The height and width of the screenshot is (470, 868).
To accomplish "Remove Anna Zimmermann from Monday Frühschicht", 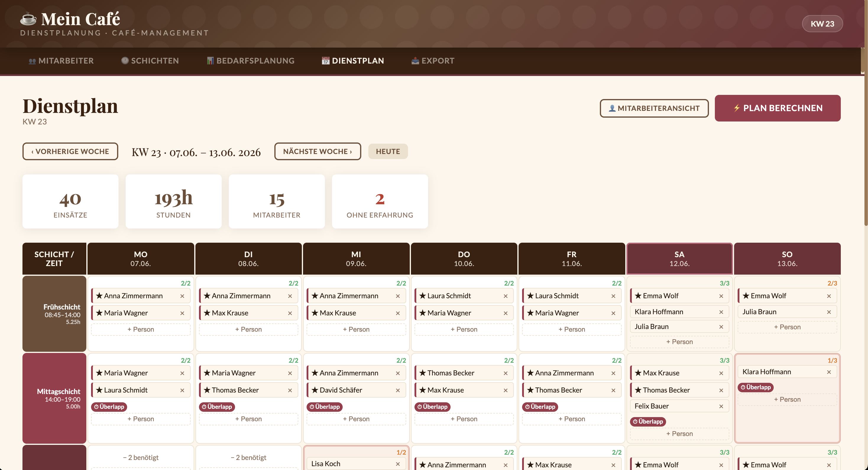I will click(x=182, y=296).
